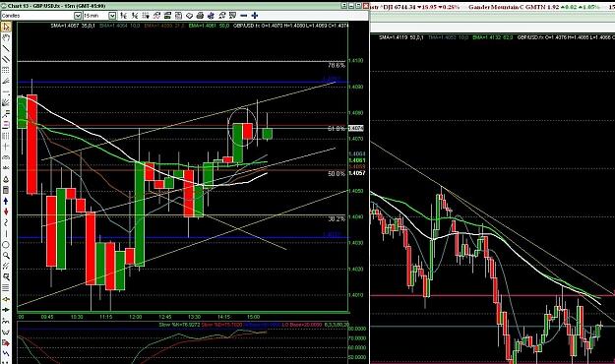Open the 15 min interval dropdown

(x=112, y=16)
